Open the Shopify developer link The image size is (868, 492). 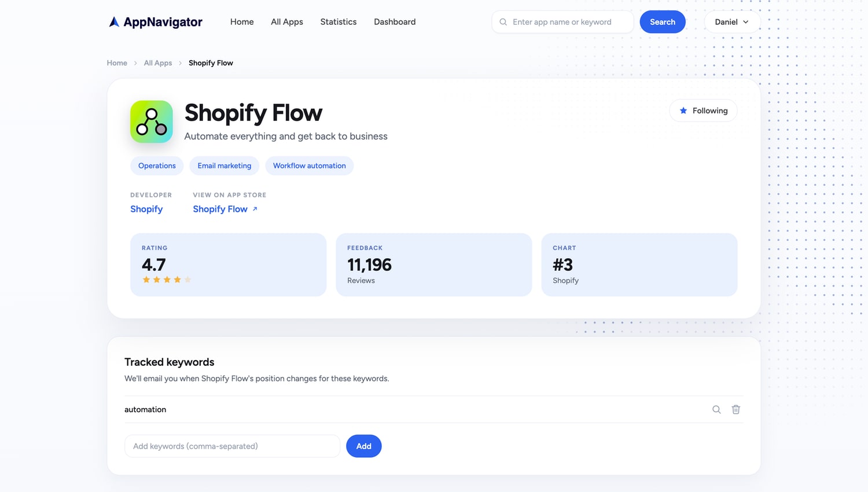tap(146, 209)
